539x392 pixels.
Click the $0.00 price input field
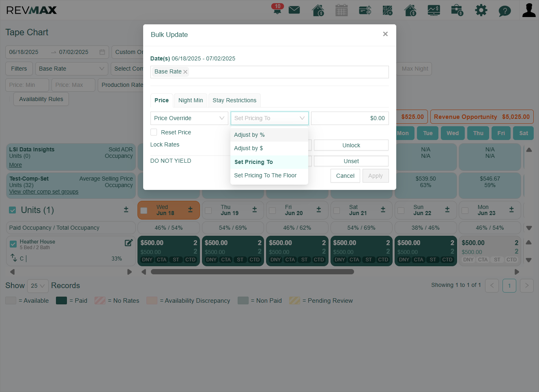pos(350,118)
